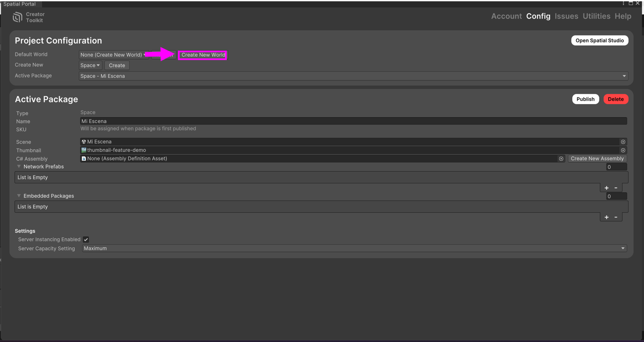Screen dimensions: 644x342
Task: Open the Thumbnail field object picker
Action: [x=623, y=150]
